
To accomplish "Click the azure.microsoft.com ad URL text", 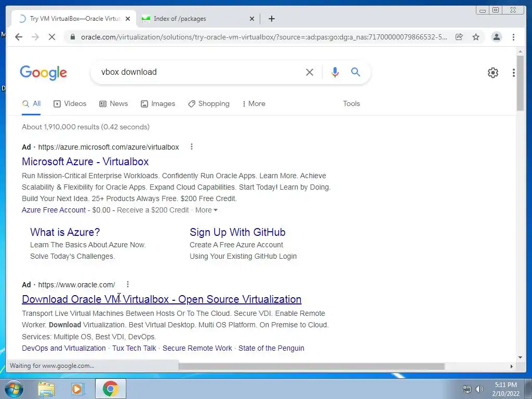I will coord(109,147).
